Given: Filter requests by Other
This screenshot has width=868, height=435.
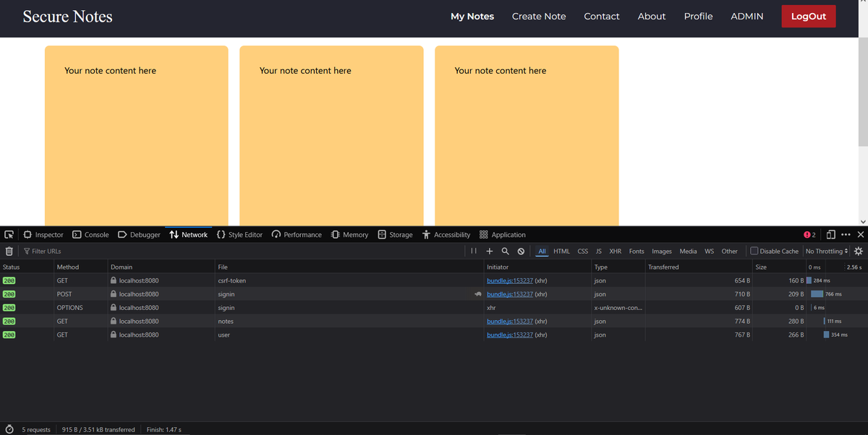Looking at the screenshot, I should tap(730, 251).
